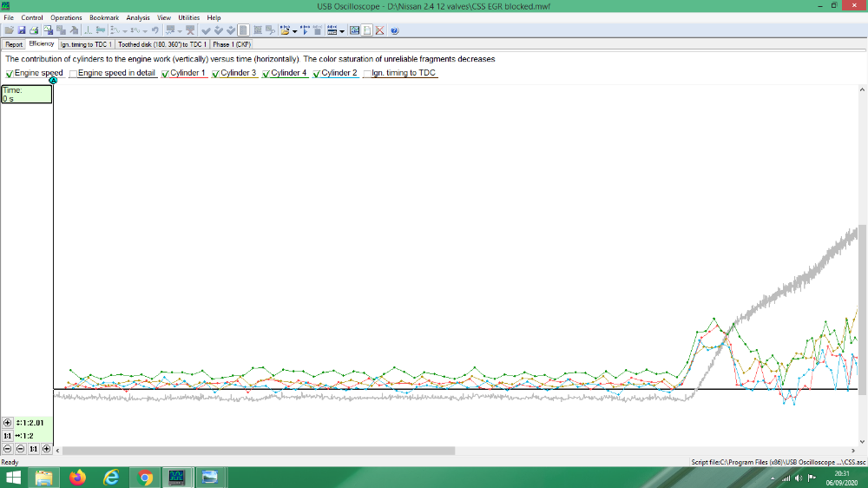Switch to the Phase 1 (CKP) tab
The width and height of the screenshot is (868, 488).
231,44
